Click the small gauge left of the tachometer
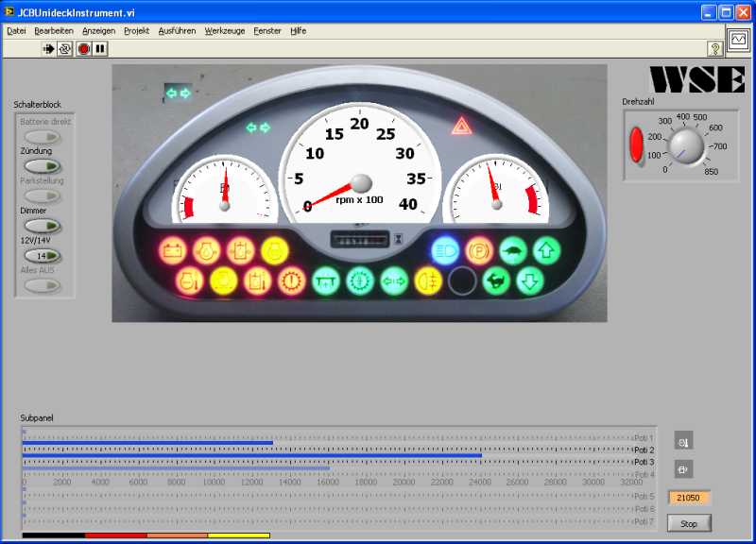This screenshot has width=756, height=544. (224, 190)
